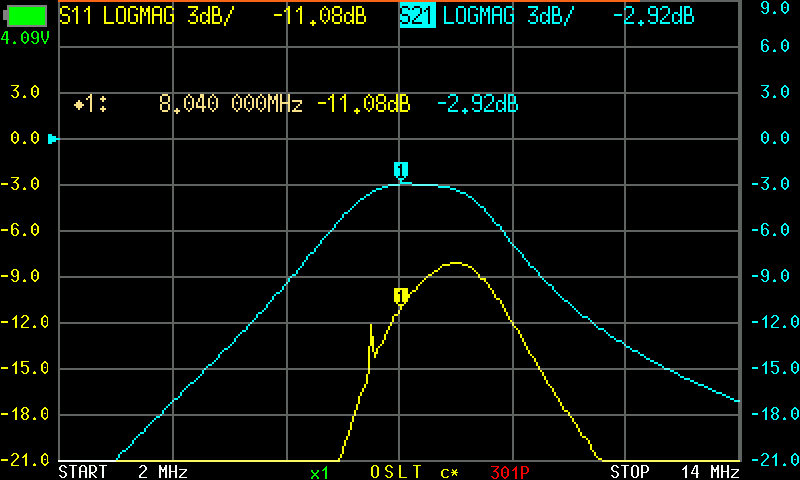800x480 pixels.
Task: Click the yellow LOGMAG 3dB/ format text
Action: [x=168, y=16]
